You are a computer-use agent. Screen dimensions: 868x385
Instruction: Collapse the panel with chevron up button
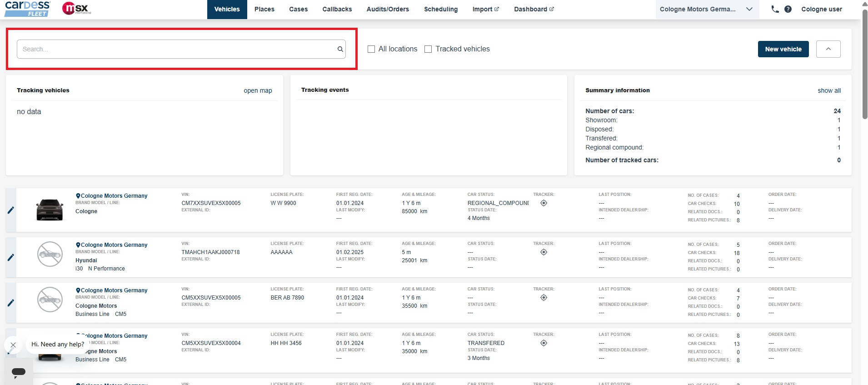[828, 49]
